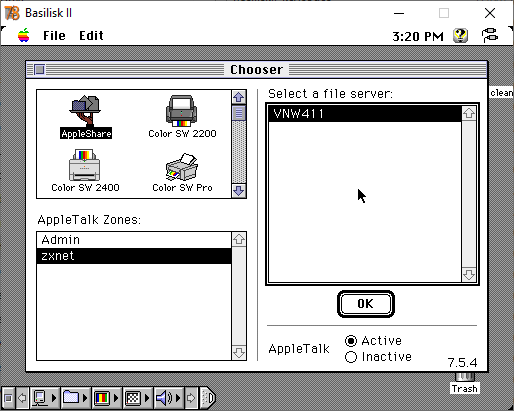Open the monitor color depth Control Strip module
514x411 pixels.
(x=106, y=398)
